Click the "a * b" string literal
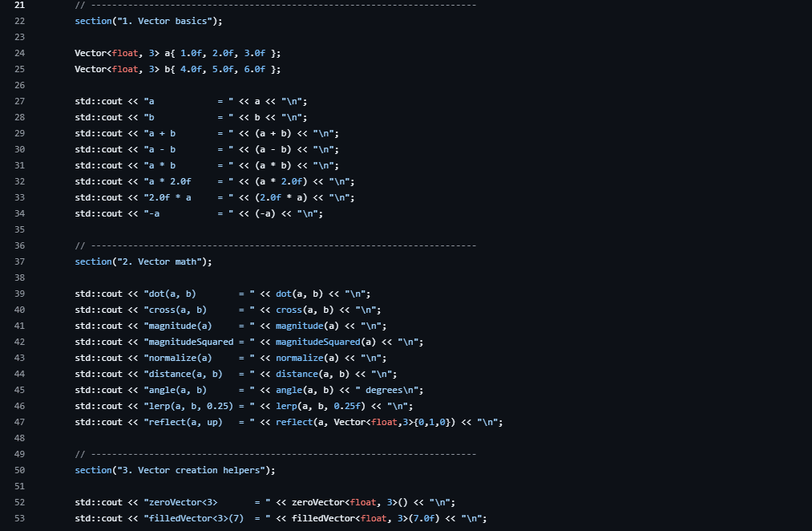 [188, 166]
